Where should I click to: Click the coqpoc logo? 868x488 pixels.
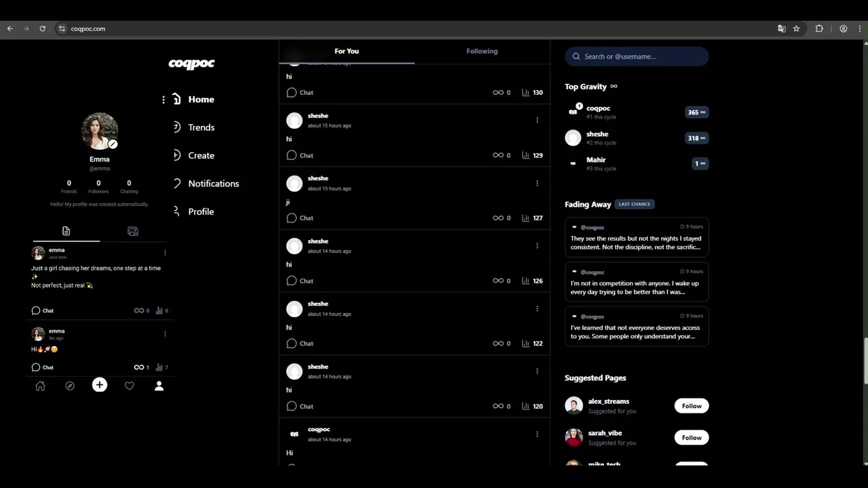click(192, 64)
